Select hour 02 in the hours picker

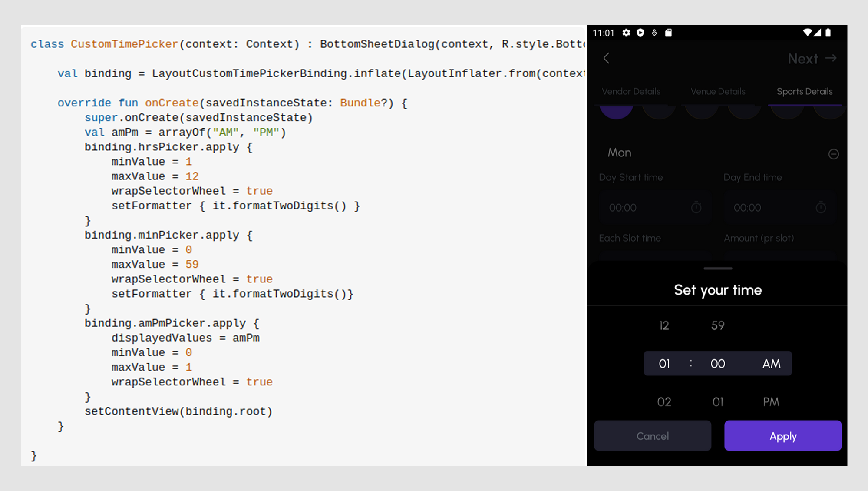664,402
